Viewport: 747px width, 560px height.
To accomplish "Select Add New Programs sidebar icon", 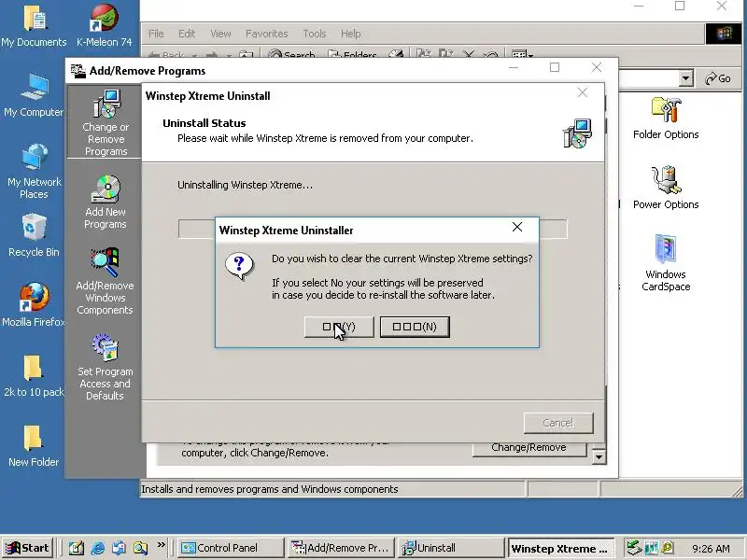I will point(106,202).
